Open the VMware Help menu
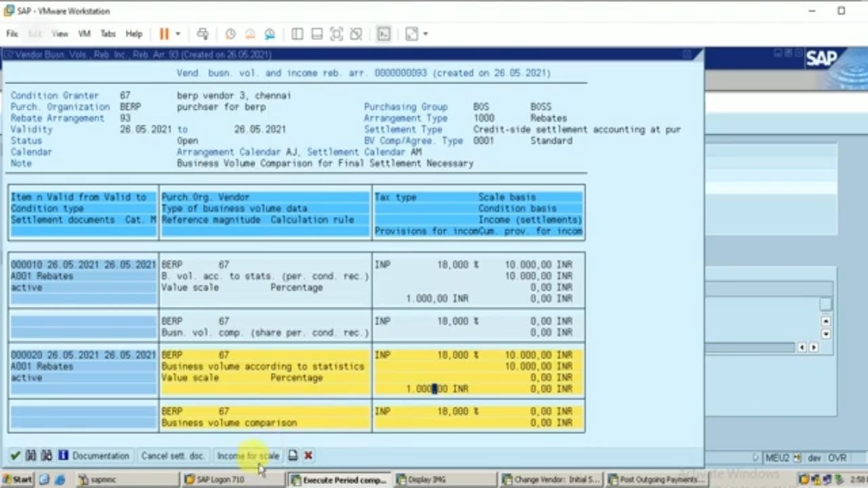 [x=134, y=34]
